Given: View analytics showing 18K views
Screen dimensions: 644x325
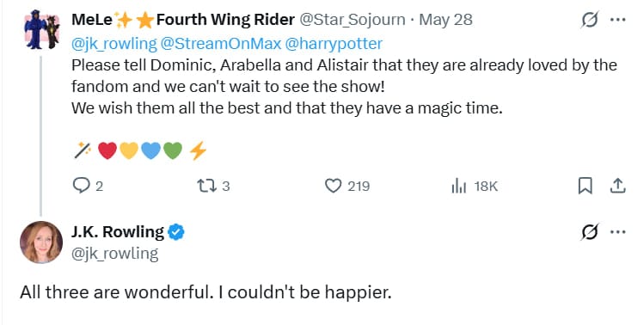Looking at the screenshot, I should [x=459, y=187].
